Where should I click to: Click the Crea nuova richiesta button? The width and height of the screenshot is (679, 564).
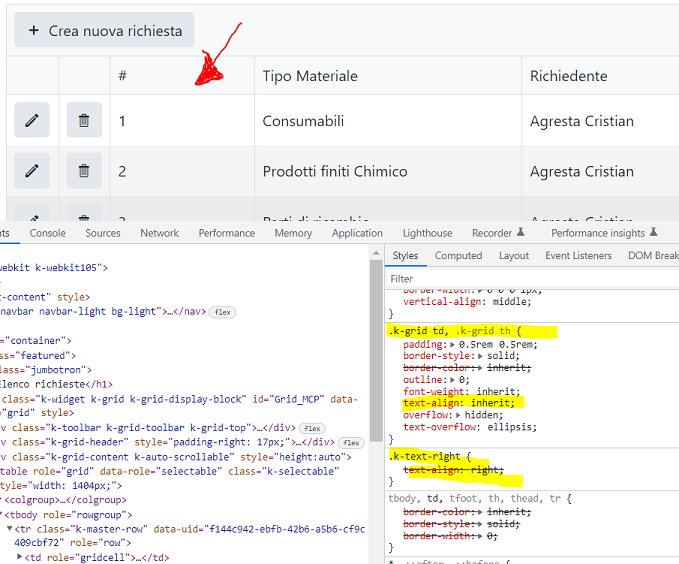(x=104, y=31)
